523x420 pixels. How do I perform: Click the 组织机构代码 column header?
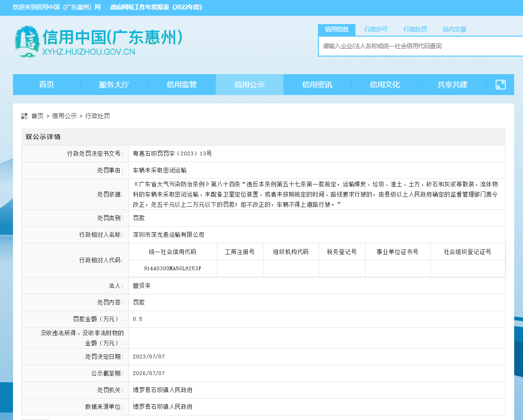[291, 252]
